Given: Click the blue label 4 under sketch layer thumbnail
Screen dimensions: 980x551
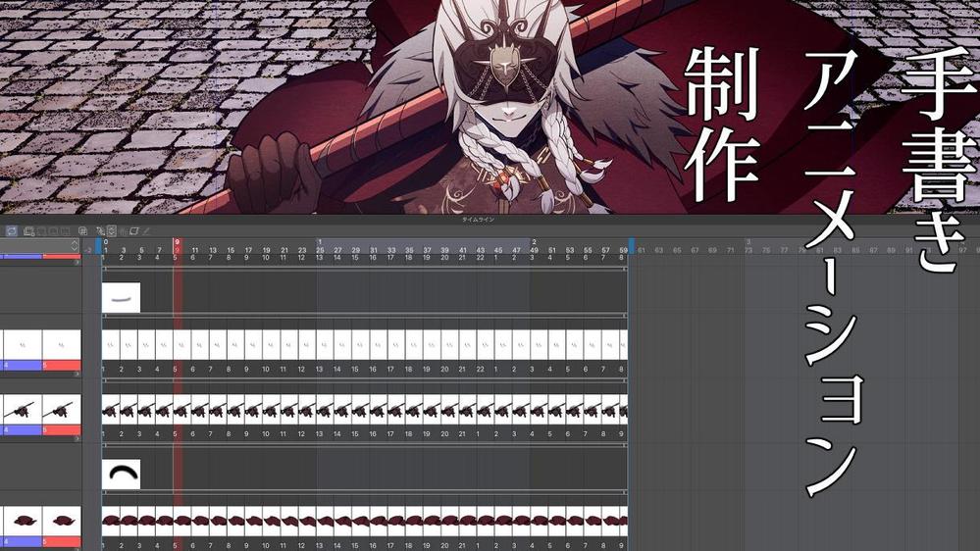Looking at the screenshot, I should tap(22, 366).
